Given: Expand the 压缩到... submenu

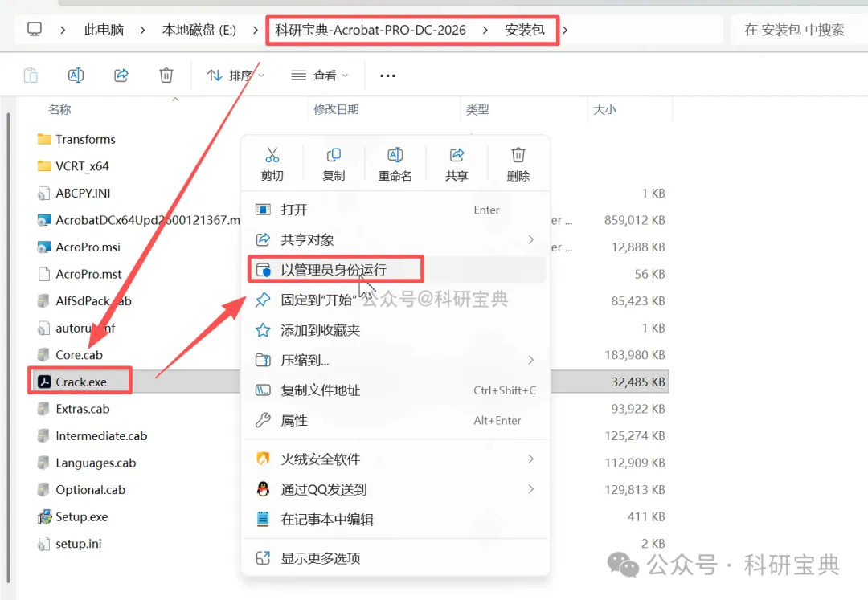Looking at the screenshot, I should [x=531, y=360].
